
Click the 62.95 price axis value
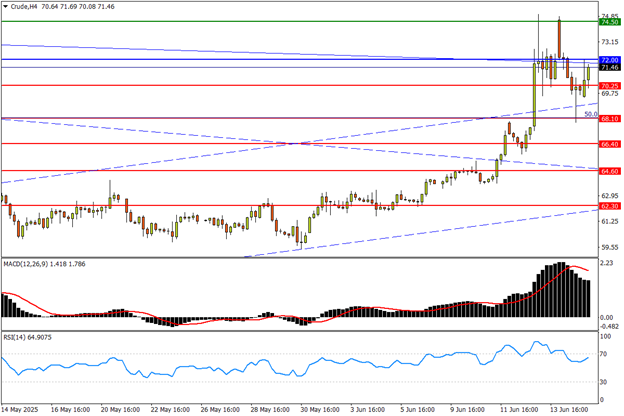point(610,196)
